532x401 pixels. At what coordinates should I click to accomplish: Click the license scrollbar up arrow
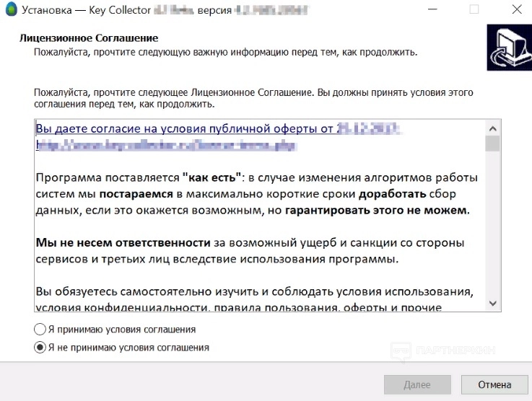[x=493, y=129]
